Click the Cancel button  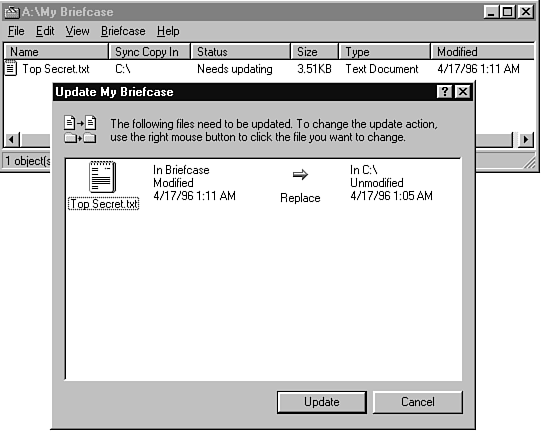tap(418, 402)
